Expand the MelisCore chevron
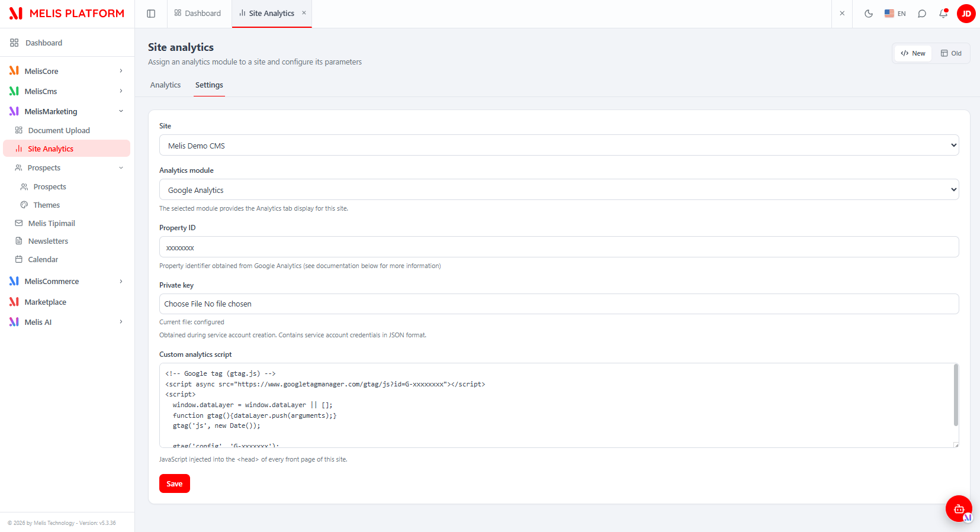 [121, 71]
